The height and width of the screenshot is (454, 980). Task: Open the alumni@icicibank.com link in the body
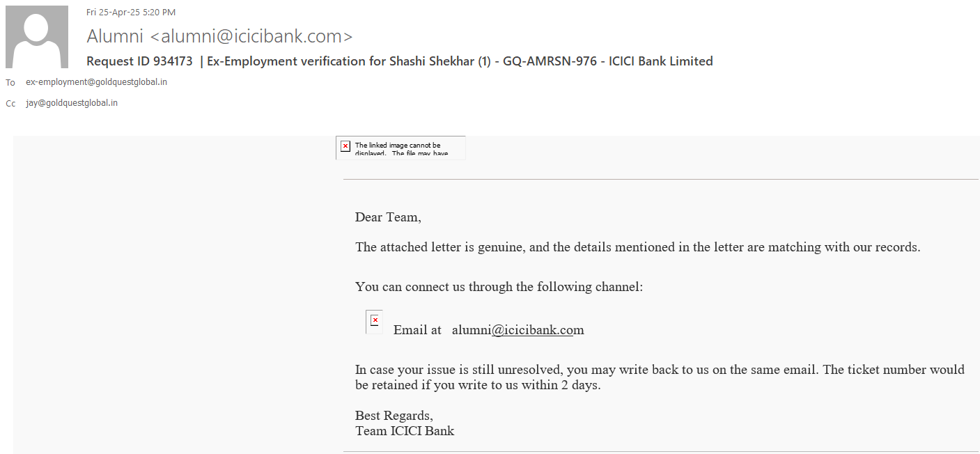(x=518, y=330)
